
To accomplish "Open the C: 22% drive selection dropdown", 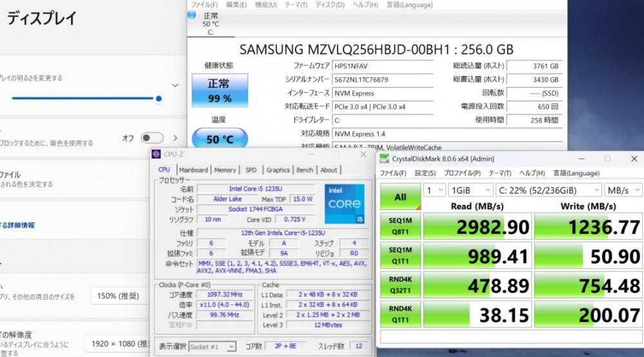I will pos(549,190).
